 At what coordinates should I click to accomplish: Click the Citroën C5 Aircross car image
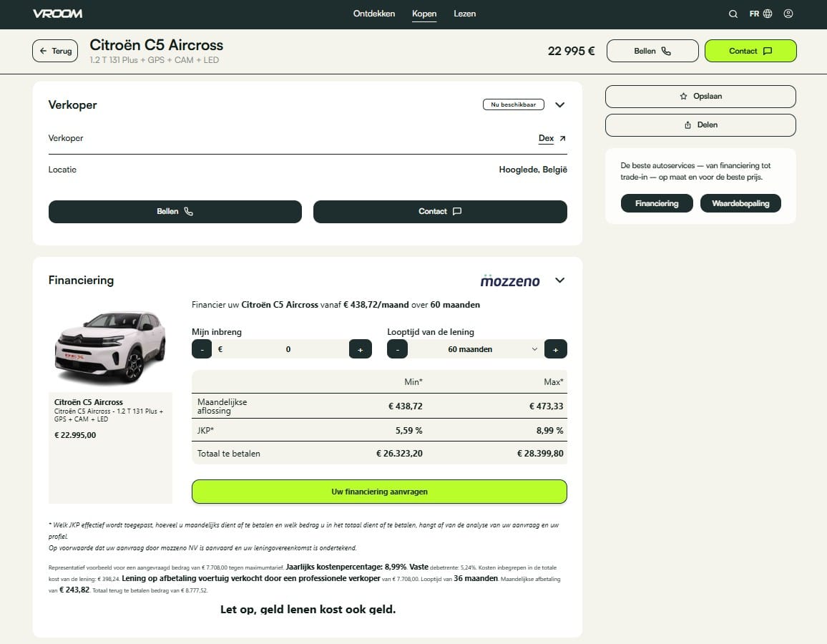pos(110,348)
